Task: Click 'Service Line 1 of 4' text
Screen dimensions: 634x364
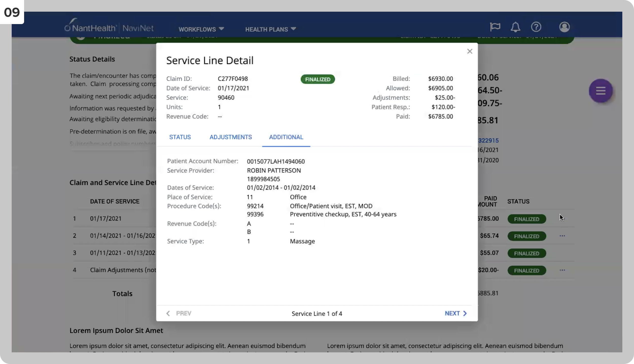Action: (x=317, y=314)
